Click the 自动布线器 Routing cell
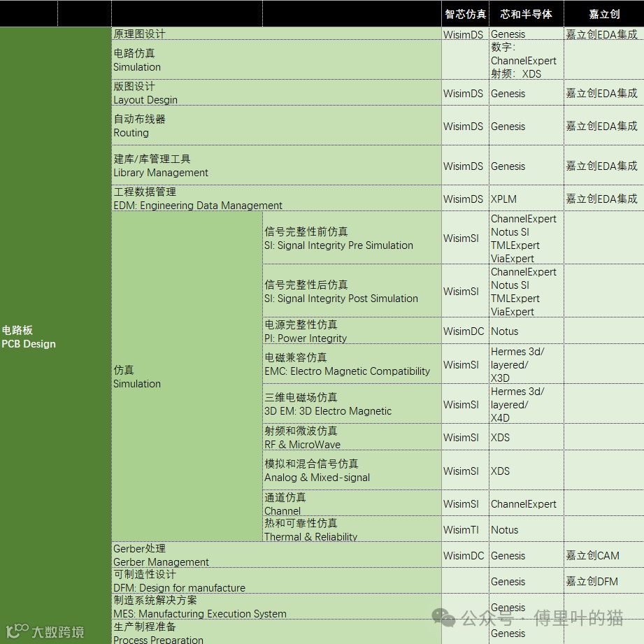Screen dimensions: 644x644 276,126
